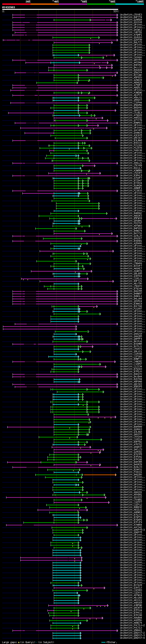
Task: Select the UniRef100_B4G6U6 label
Action: coord(131,70)
